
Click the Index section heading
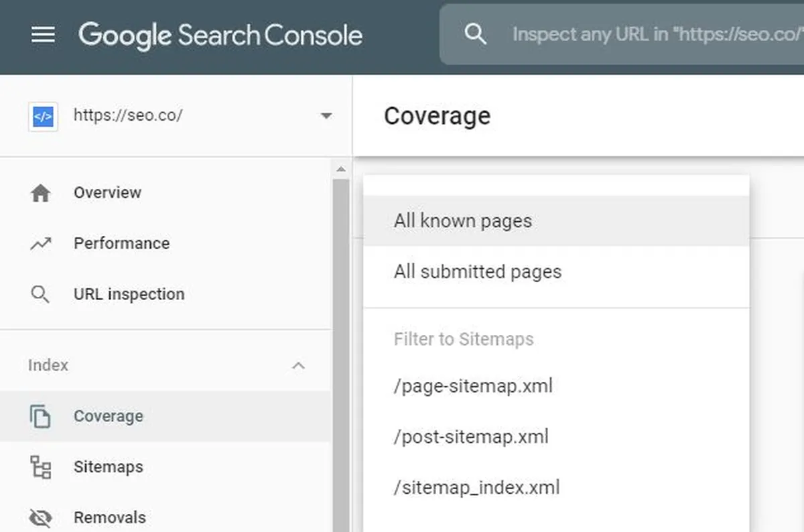48,365
